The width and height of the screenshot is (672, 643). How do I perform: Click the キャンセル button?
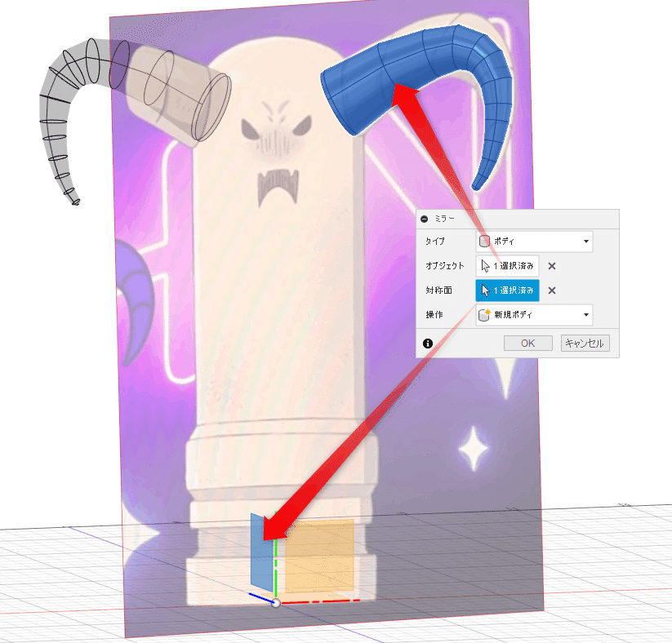click(x=585, y=344)
